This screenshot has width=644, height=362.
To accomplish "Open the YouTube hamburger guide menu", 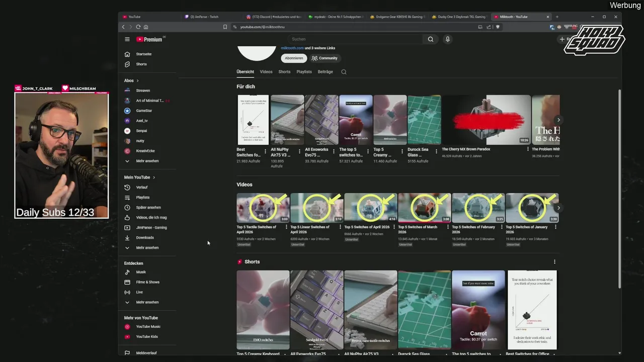I will [x=127, y=39].
